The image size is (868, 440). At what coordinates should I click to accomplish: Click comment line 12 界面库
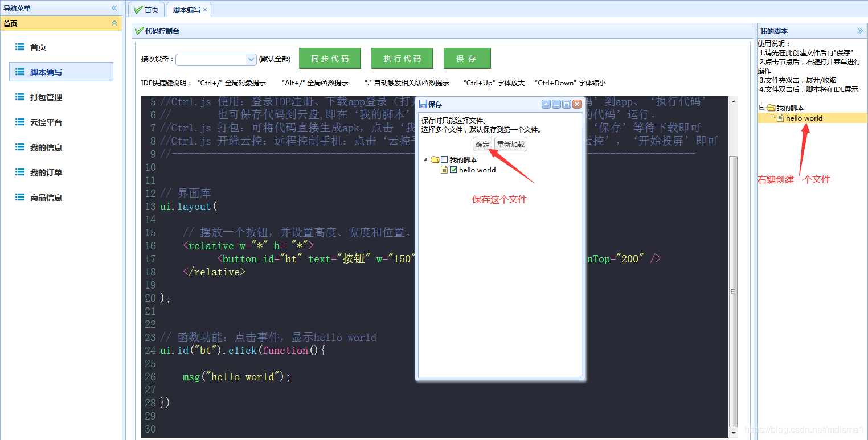coord(185,194)
